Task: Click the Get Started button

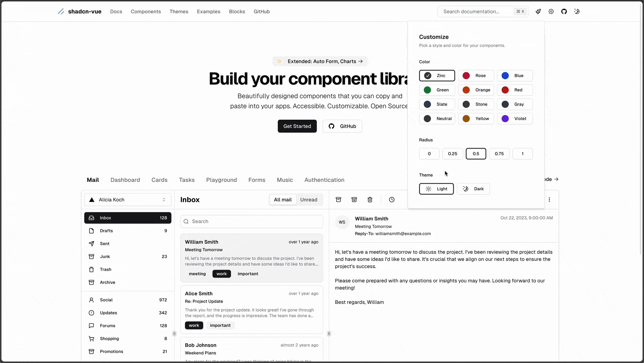Action: (x=297, y=126)
